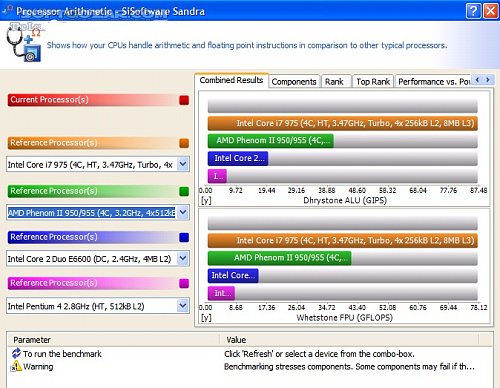Click the red Current Processor color square
The image size is (500, 388).
(x=184, y=100)
